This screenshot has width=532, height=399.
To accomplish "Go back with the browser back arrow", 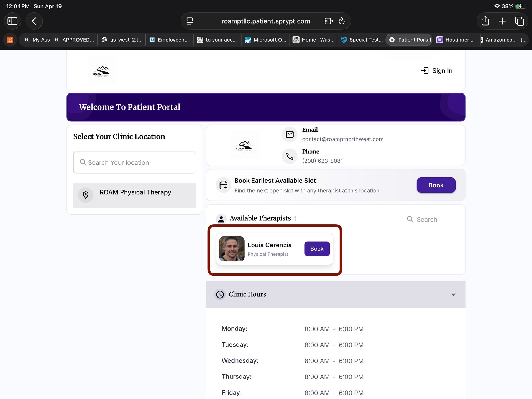I will point(34,21).
